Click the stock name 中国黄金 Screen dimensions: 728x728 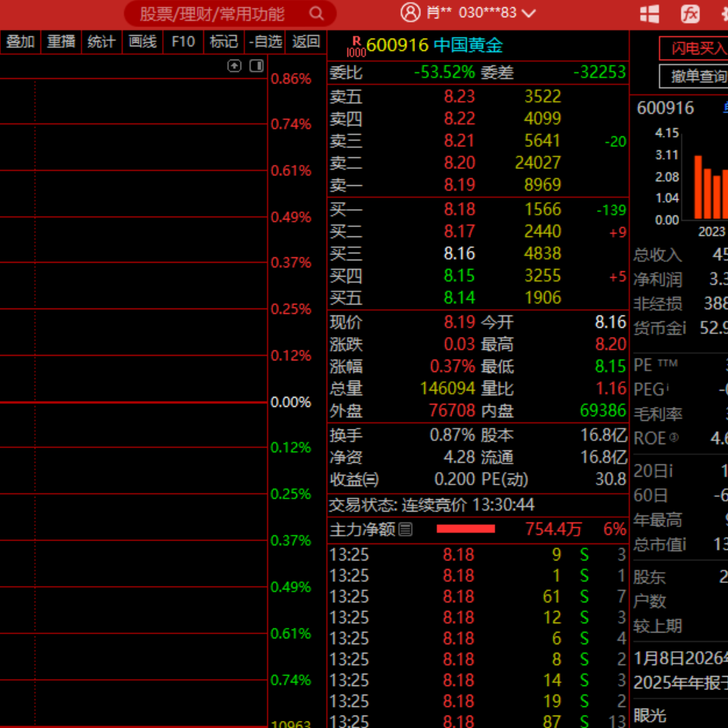(x=468, y=46)
